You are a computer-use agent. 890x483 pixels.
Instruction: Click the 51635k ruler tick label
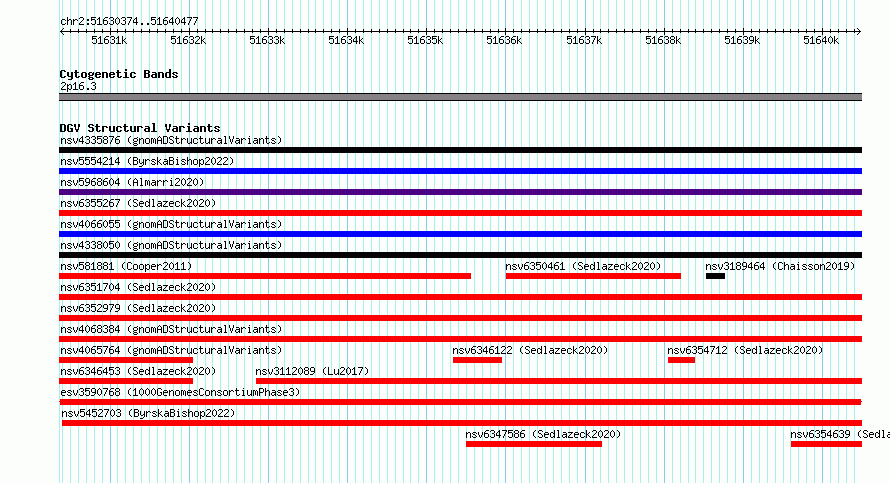(425, 40)
